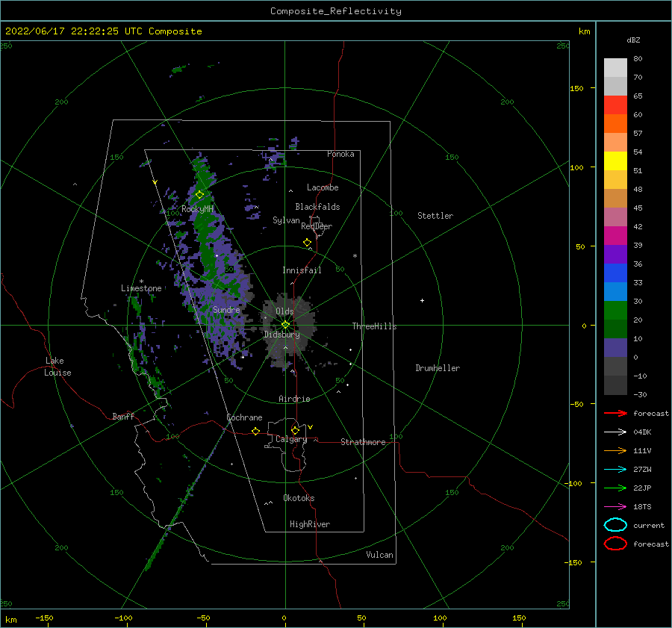Click the magenta 18TS arrow in legend
Image resolution: width=672 pixels, height=628 pixels.
click(615, 507)
